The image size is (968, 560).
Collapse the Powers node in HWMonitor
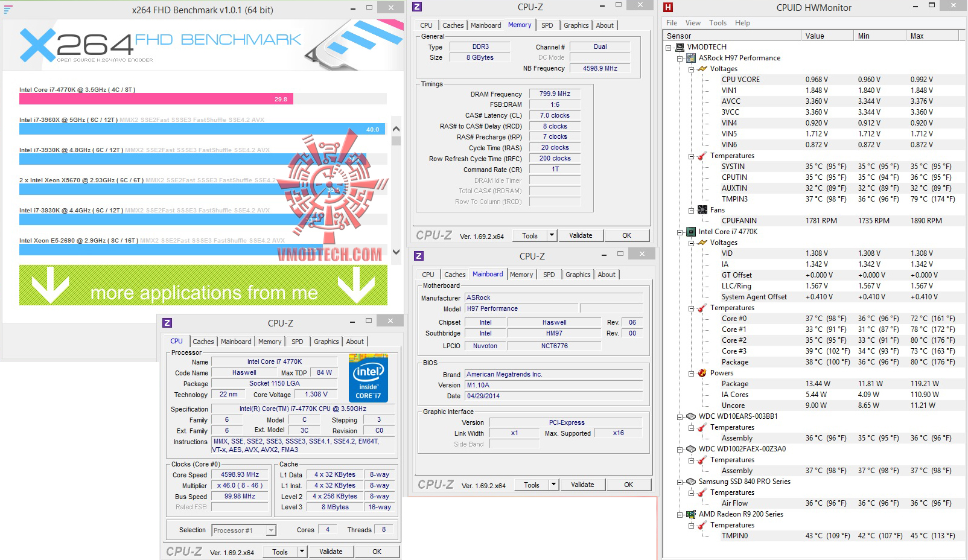pos(692,373)
